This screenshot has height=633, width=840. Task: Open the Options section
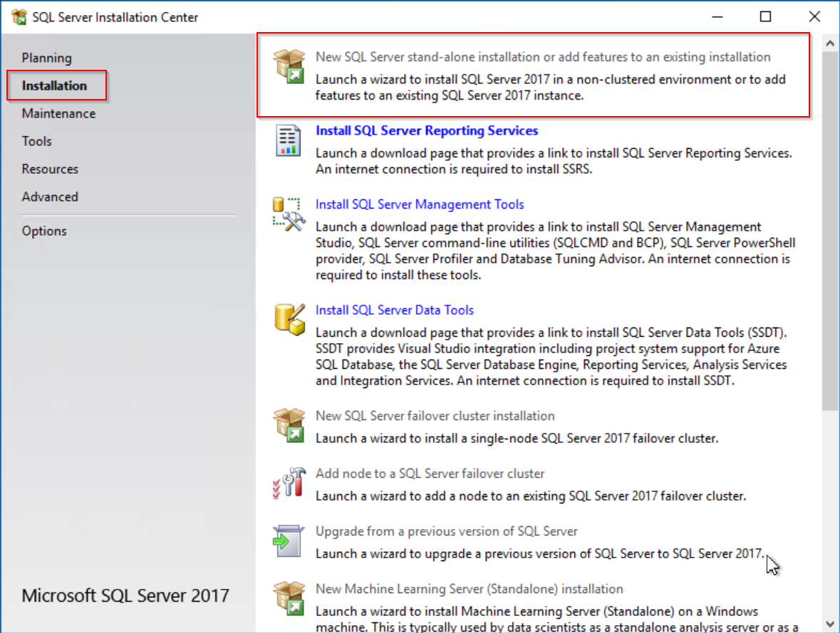[x=44, y=231]
